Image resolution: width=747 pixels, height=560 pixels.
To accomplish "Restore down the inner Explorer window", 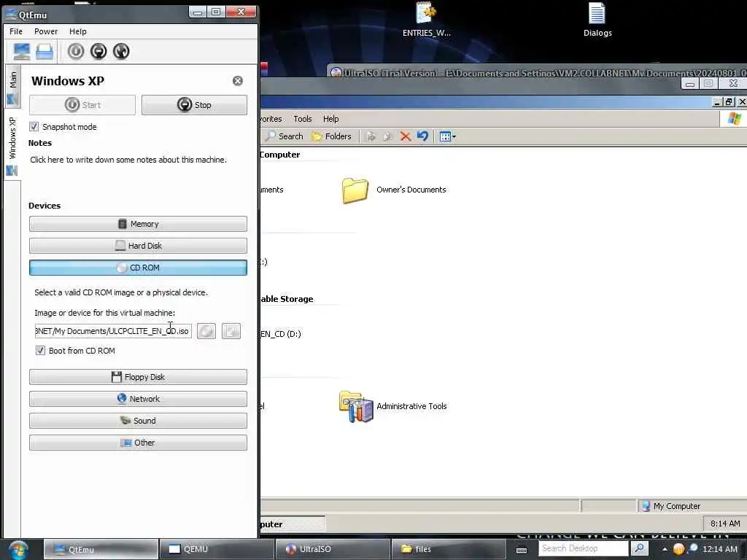I will (x=729, y=102).
